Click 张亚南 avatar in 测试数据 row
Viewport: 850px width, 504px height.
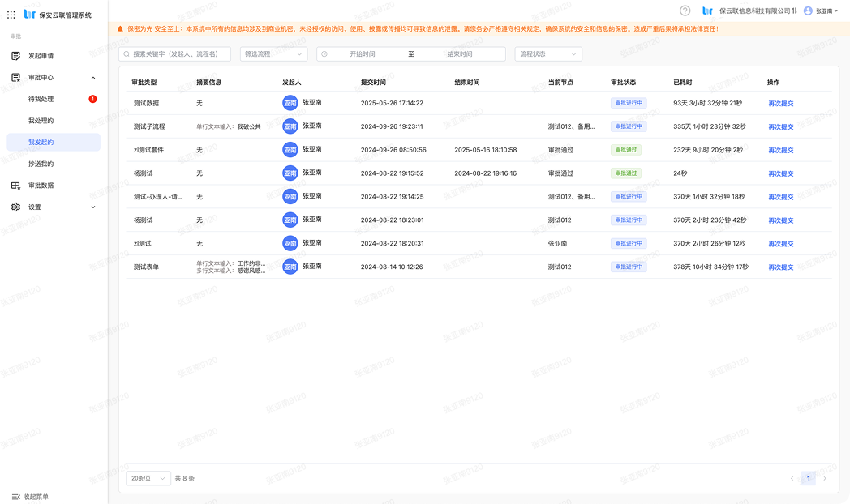click(x=290, y=103)
